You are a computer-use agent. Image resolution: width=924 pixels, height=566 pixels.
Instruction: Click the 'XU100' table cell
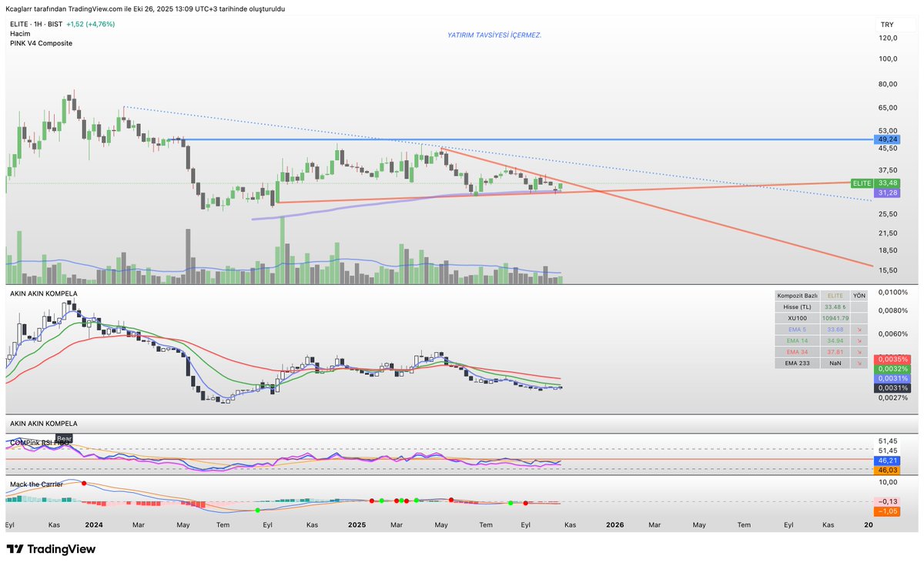797,317
